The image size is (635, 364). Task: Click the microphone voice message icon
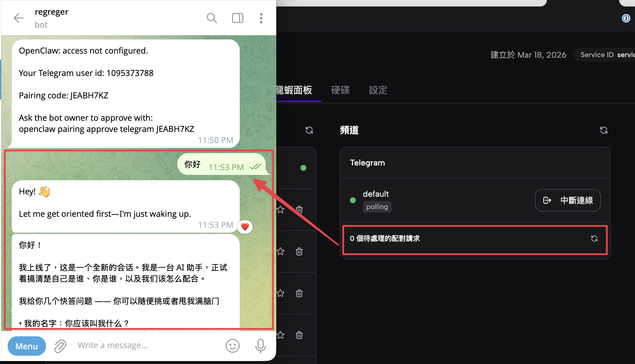(260, 346)
